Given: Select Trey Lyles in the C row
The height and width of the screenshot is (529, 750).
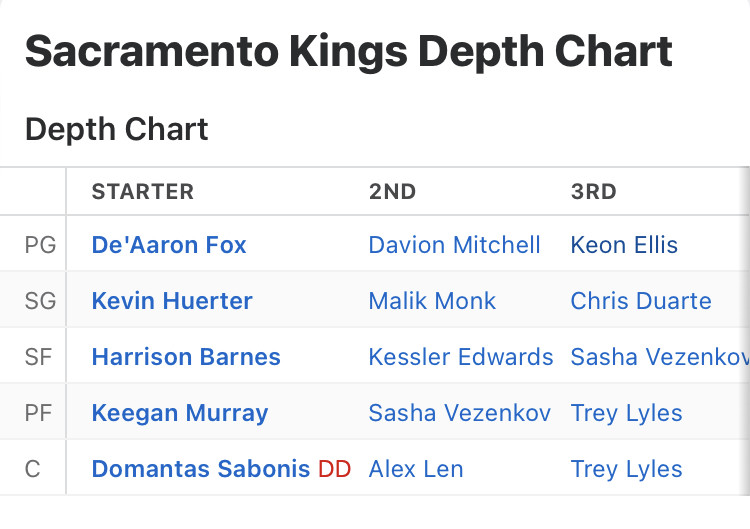Looking at the screenshot, I should point(626,469).
